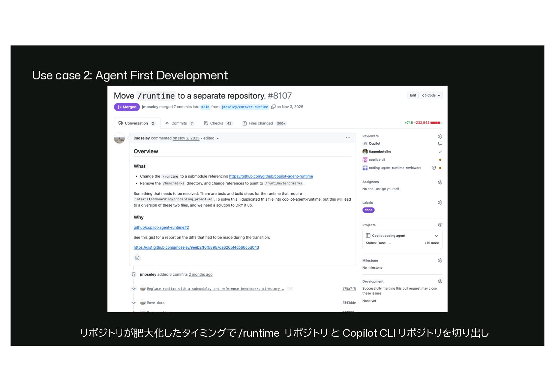Click the "Overview" heading text
This screenshot has height=392, width=555.
pos(146,152)
